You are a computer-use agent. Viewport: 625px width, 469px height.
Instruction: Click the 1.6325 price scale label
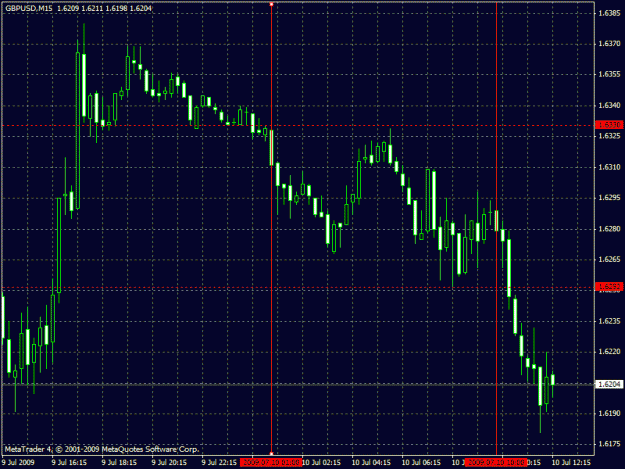point(609,136)
